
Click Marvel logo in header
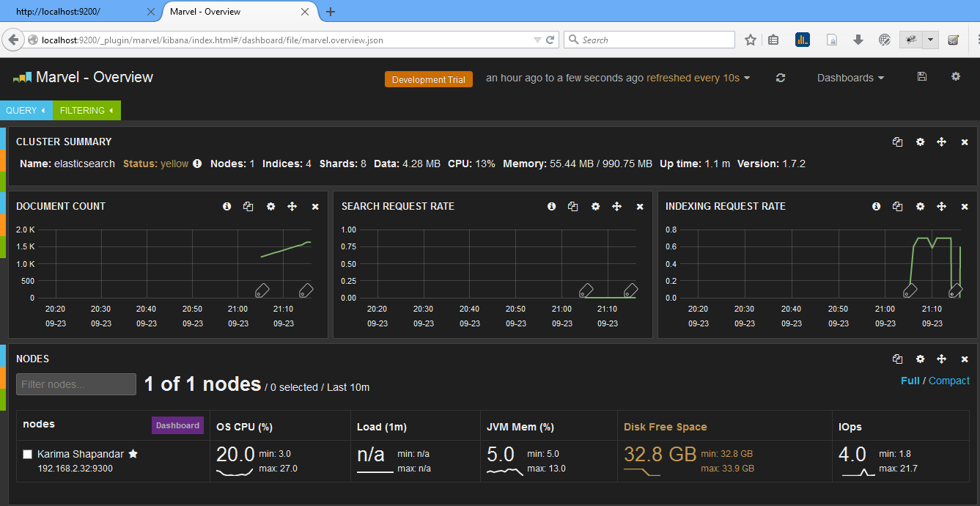[22, 77]
